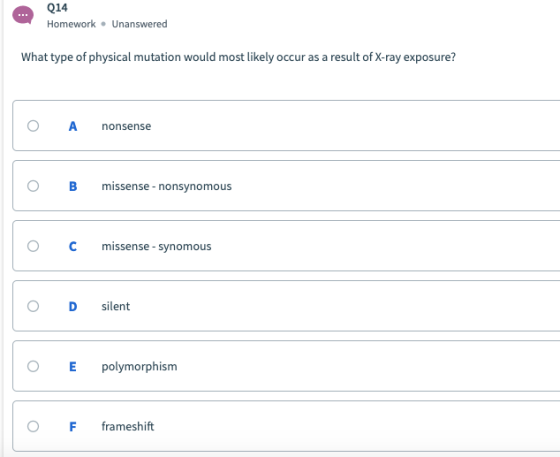This screenshot has width=560, height=457.
Task: Click the blue letter C label
Action: (x=73, y=246)
